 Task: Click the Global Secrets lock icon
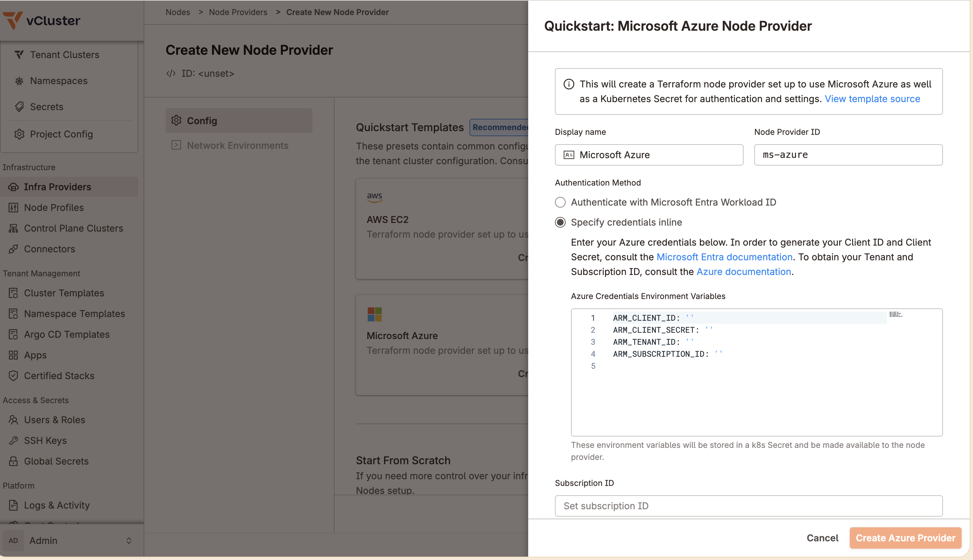click(13, 461)
